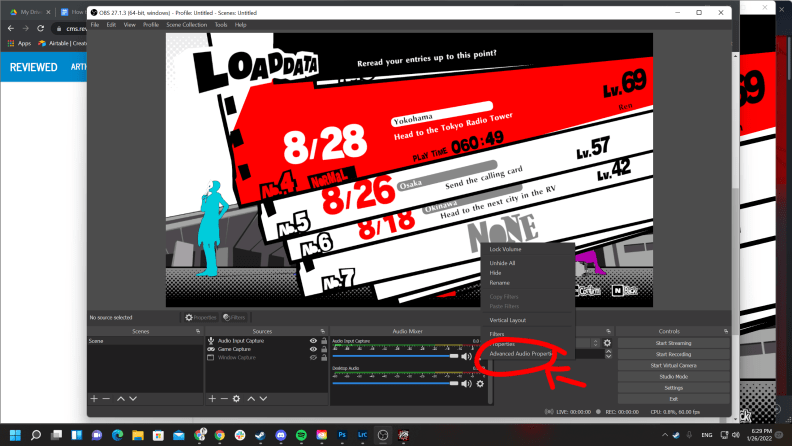Screen dimensions: 792x446
Task: Click the Exit button
Action: click(x=673, y=399)
